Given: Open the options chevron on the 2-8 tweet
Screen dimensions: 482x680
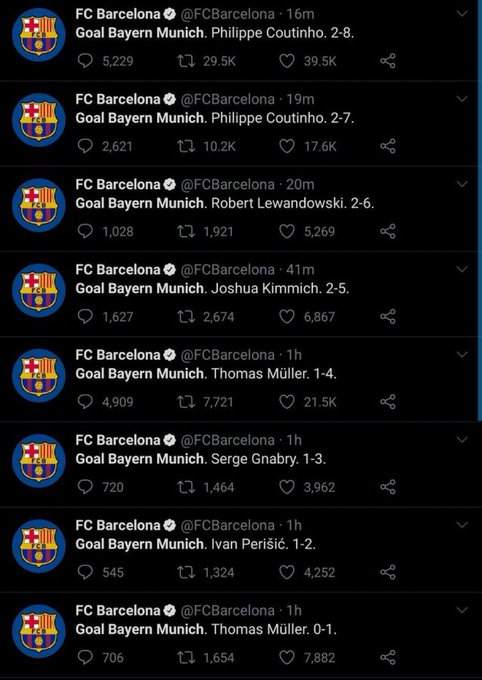Looking at the screenshot, I should (462, 14).
